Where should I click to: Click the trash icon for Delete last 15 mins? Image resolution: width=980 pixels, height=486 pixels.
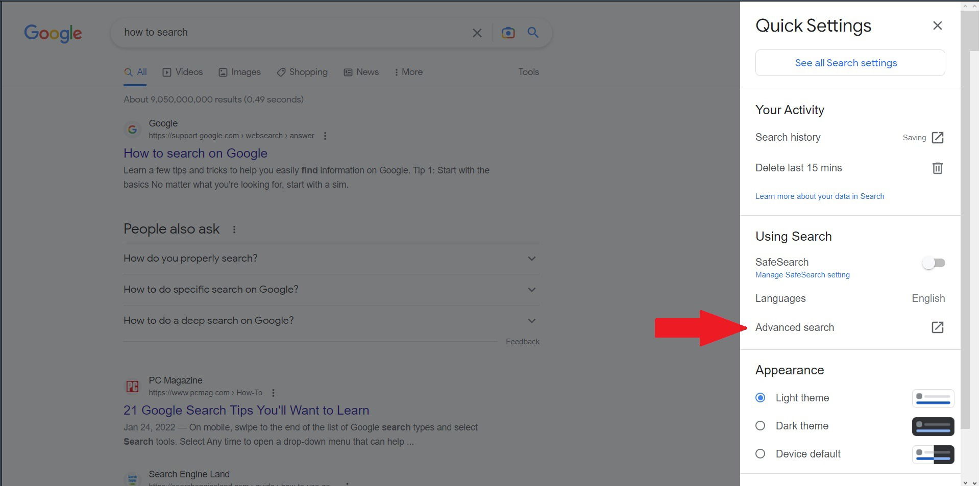[x=938, y=168]
